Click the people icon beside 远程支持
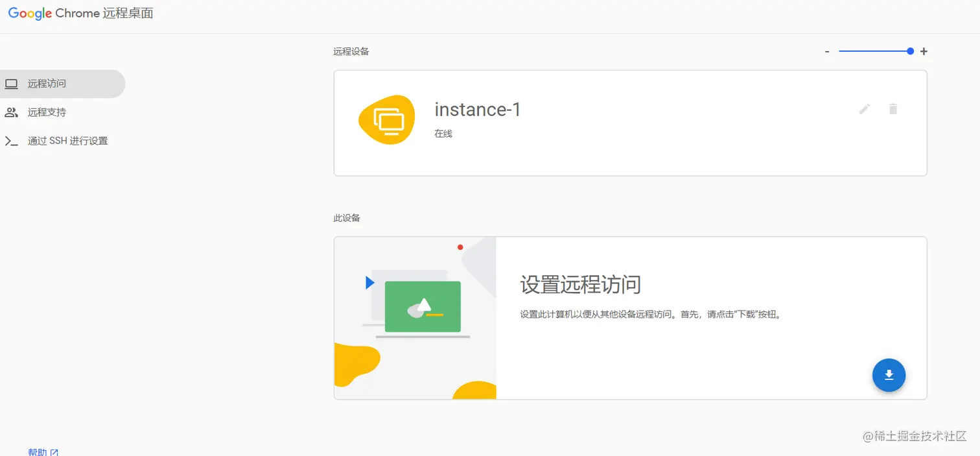The height and width of the screenshot is (456, 980). coord(11,112)
